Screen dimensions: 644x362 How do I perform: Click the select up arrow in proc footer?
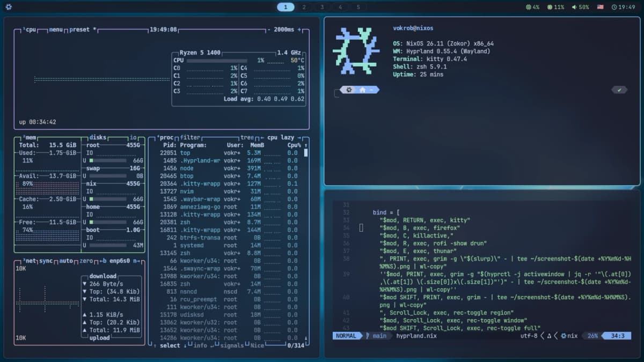(155, 345)
